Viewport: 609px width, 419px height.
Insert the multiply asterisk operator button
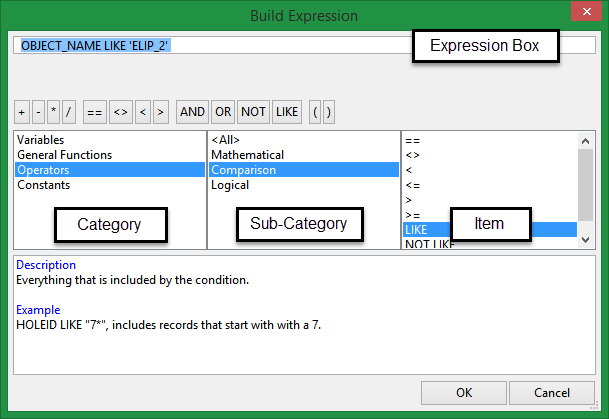coord(53,112)
